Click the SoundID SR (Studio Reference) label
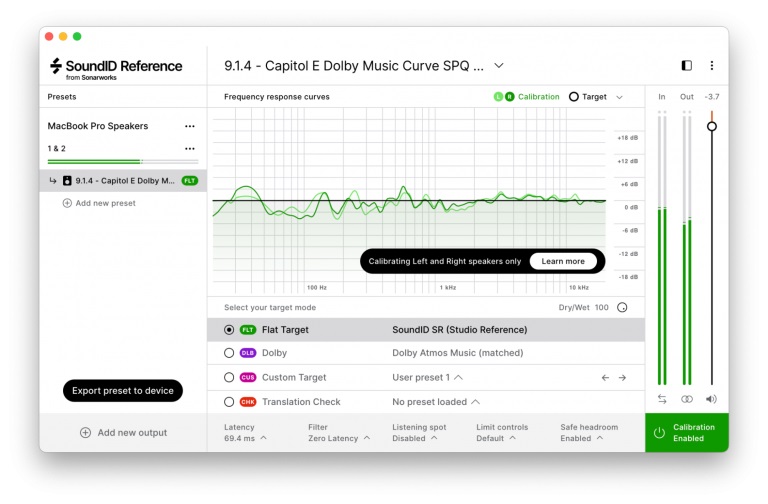This screenshot has width=768, height=504. [x=459, y=330]
